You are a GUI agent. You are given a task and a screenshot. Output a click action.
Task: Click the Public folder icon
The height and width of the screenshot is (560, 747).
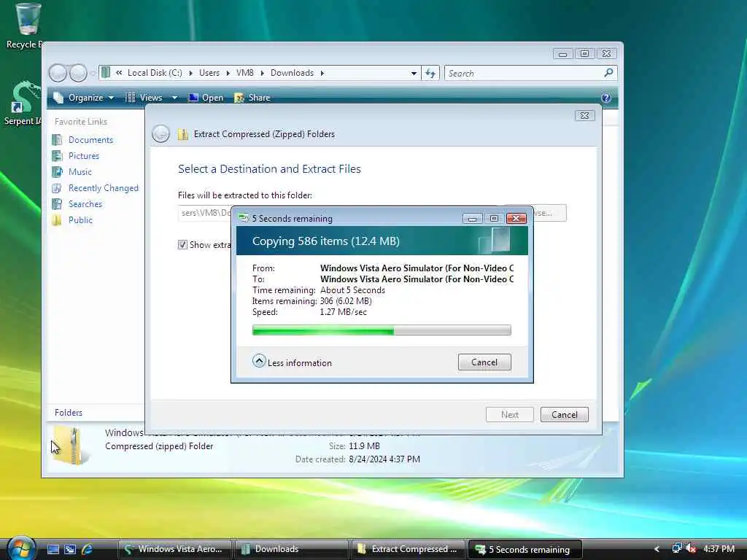[x=57, y=220]
